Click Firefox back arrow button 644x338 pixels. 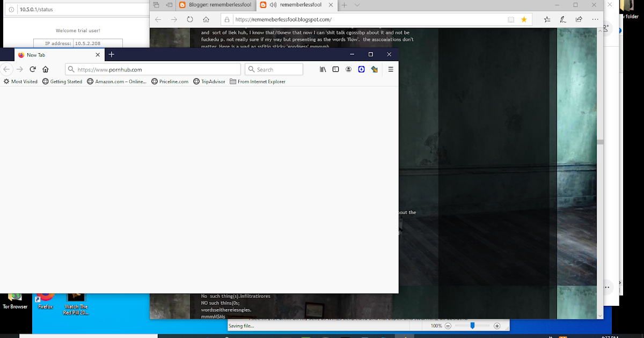point(6,69)
